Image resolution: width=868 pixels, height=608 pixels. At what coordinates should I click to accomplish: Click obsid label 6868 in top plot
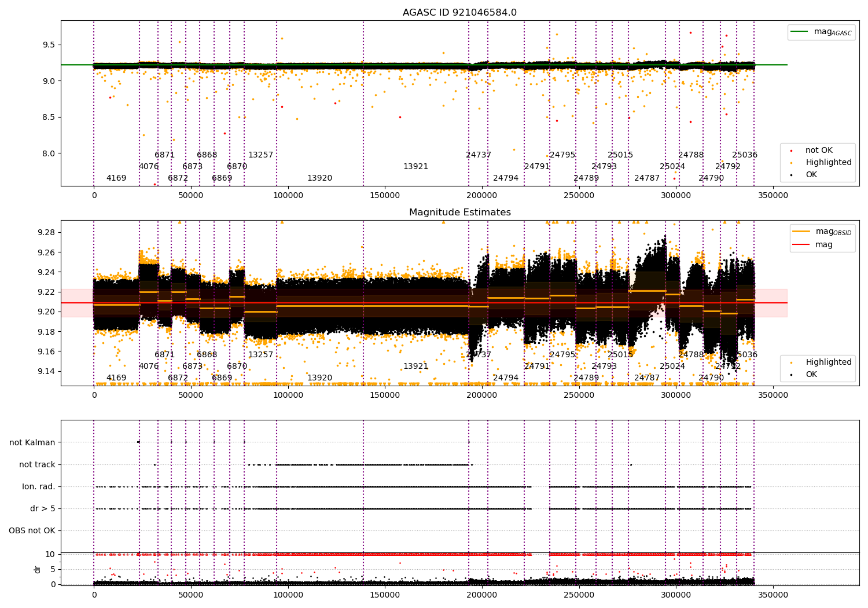click(207, 155)
